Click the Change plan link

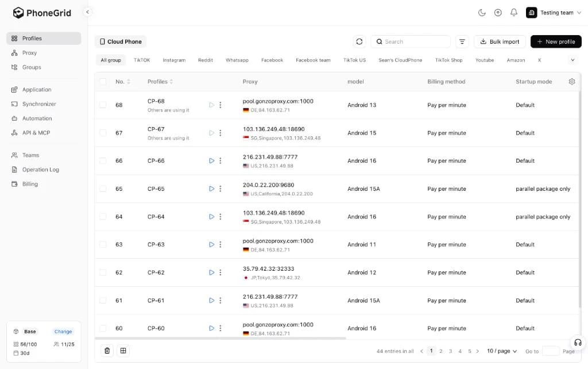pos(63,331)
